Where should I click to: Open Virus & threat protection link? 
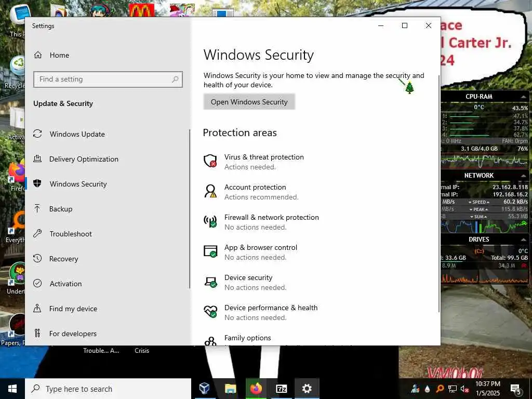pyautogui.click(x=264, y=157)
